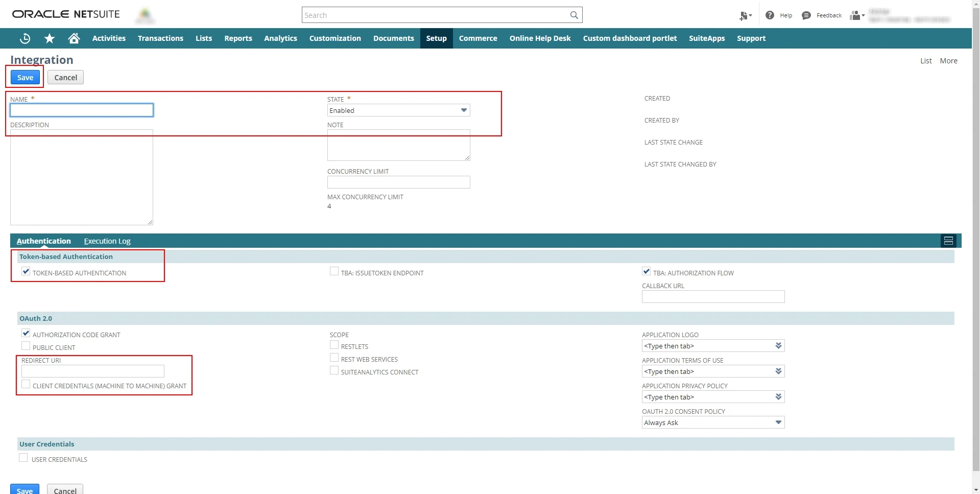Open the Customization menu
Screen dimensions: 980x494
[x=335, y=38]
